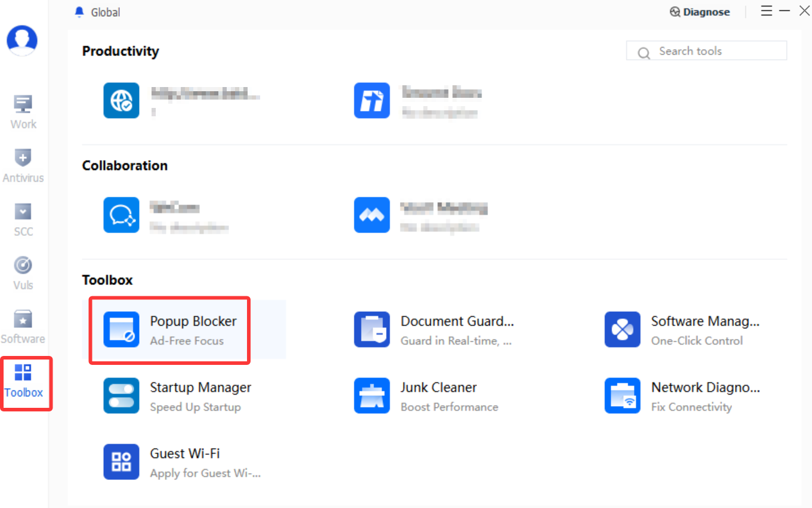The image size is (812, 508).
Task: Open the Popup Blocker tool icon
Action: click(121, 329)
